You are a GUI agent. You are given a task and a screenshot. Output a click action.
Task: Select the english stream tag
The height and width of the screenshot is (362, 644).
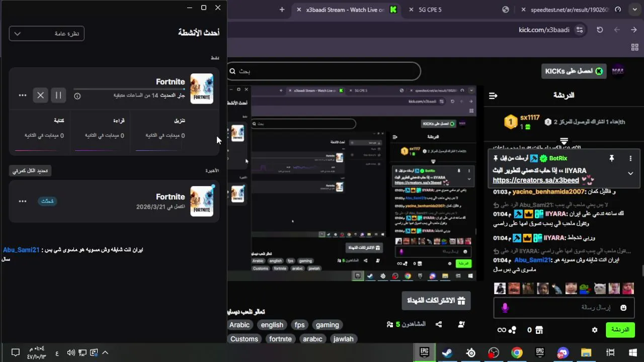pos(272,325)
